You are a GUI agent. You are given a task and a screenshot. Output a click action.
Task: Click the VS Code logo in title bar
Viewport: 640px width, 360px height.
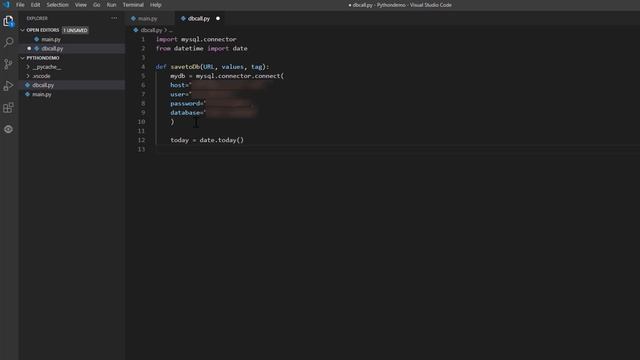[6, 5]
